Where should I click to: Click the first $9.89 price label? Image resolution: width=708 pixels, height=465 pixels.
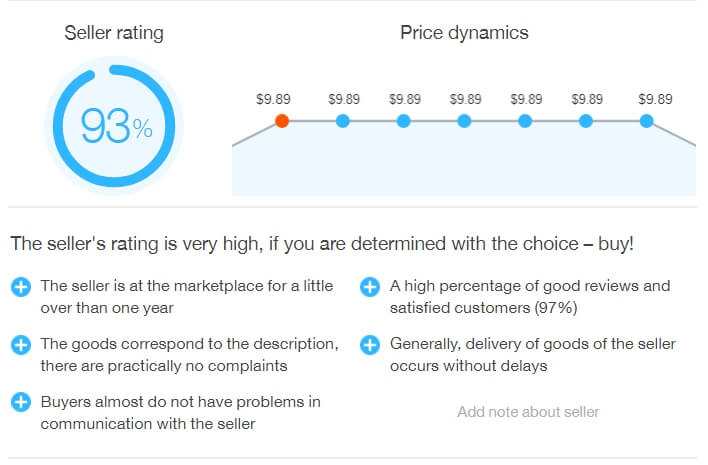273,99
